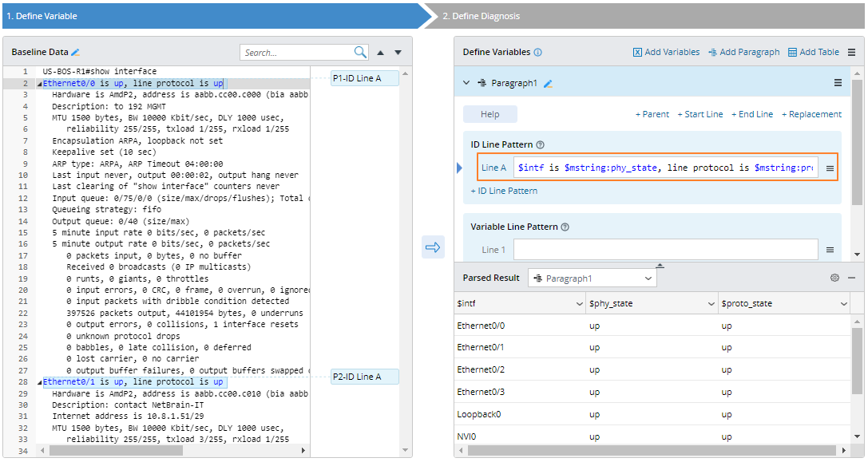The height and width of the screenshot is (462, 868).
Task: Jump to next search match with down arrow
Action: [x=398, y=53]
